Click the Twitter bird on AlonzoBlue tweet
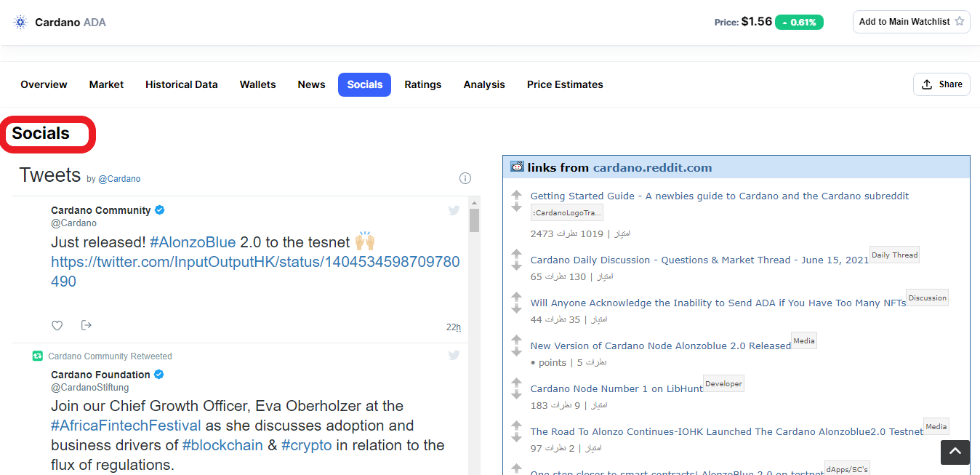The width and height of the screenshot is (980, 475). pos(454,210)
